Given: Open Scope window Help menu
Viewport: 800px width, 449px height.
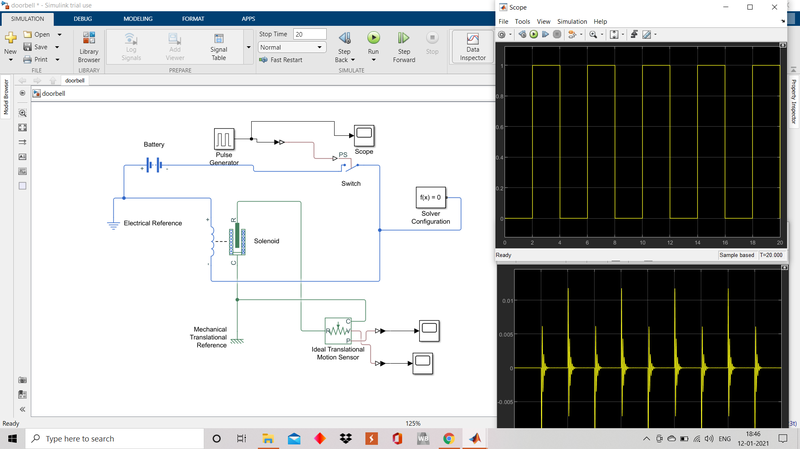Looking at the screenshot, I should [x=600, y=21].
